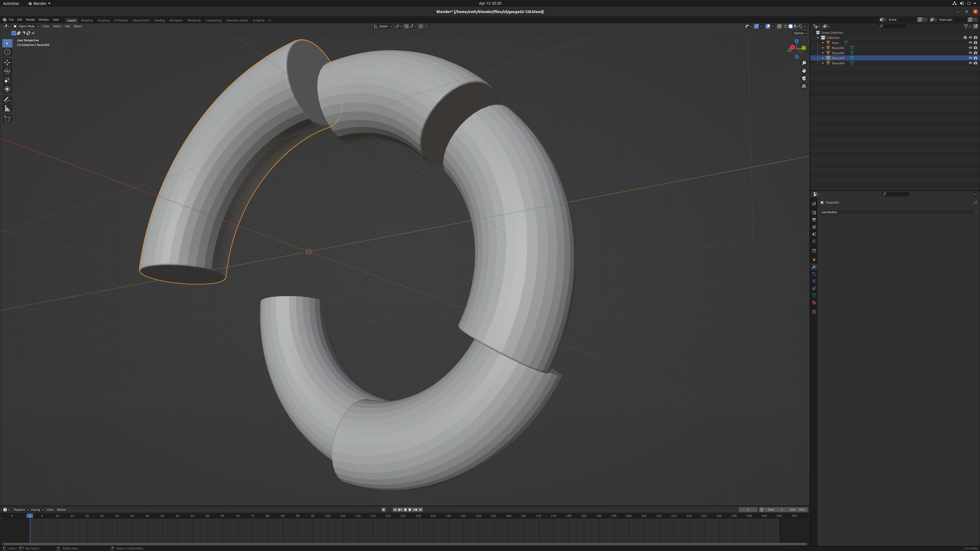The height and width of the screenshot is (551, 980).
Task: Hide Torus.002 in viewport via eye icon
Action: 970,53
